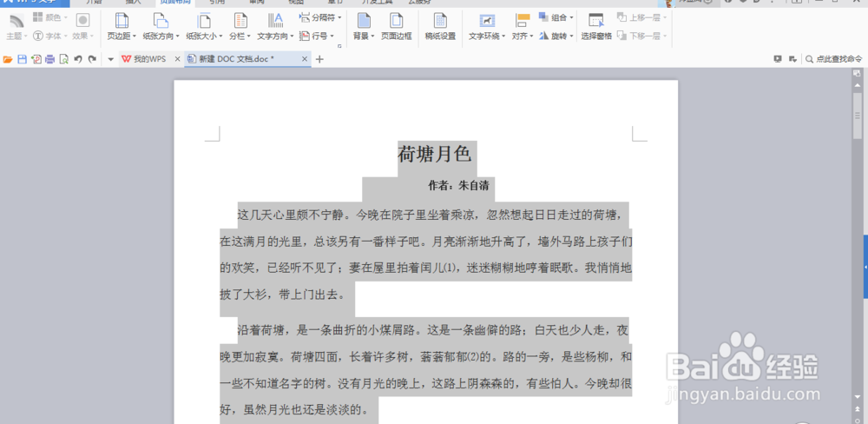Screen dimensions: 868x424
Task: Export to PDF from the quick toolbar
Action: [x=36, y=59]
